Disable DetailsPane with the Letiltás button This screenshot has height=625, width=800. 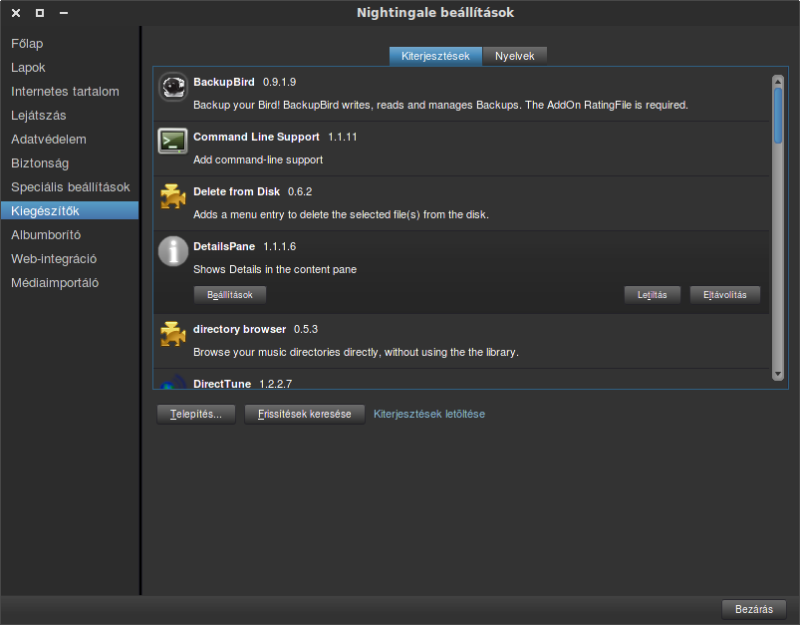pos(652,295)
